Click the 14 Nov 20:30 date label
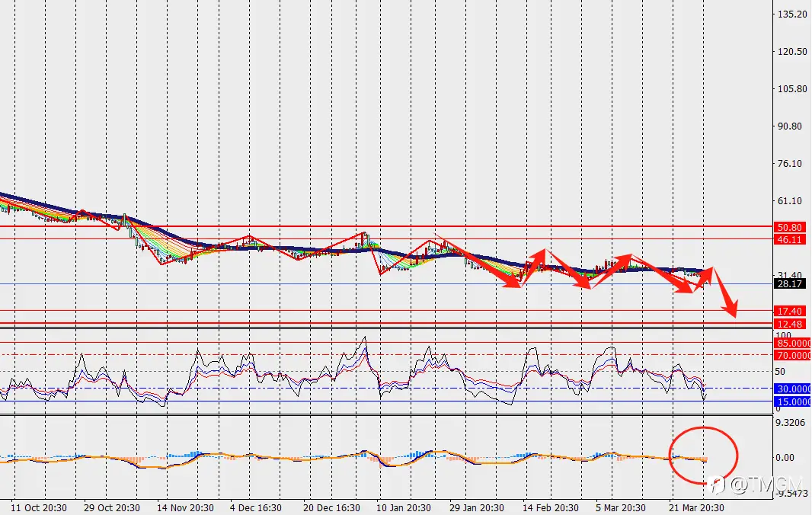Screen dimensions: 812x515 [185, 507]
